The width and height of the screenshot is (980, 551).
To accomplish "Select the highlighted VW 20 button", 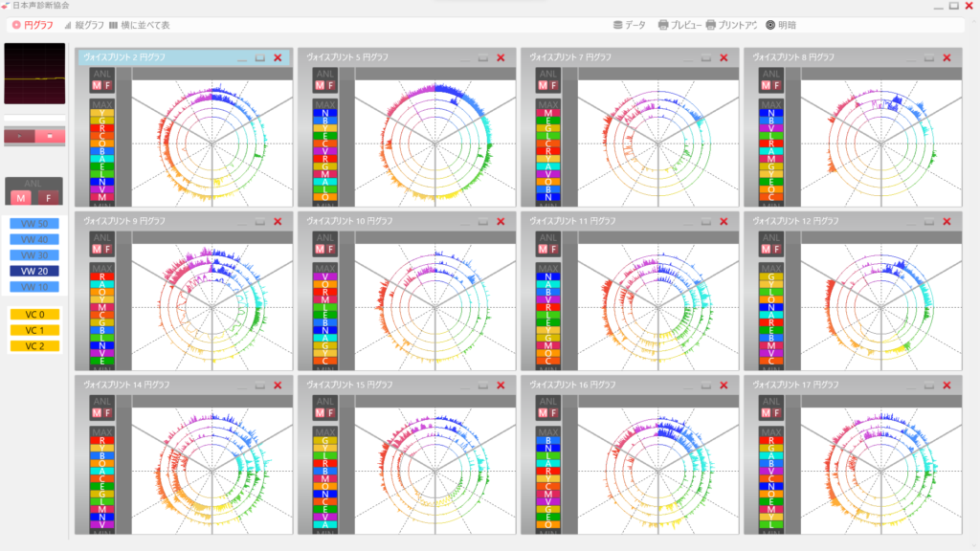I will point(34,271).
